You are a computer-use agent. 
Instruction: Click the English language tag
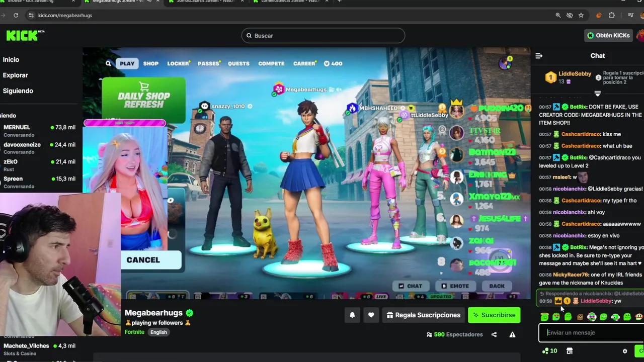tap(158, 332)
